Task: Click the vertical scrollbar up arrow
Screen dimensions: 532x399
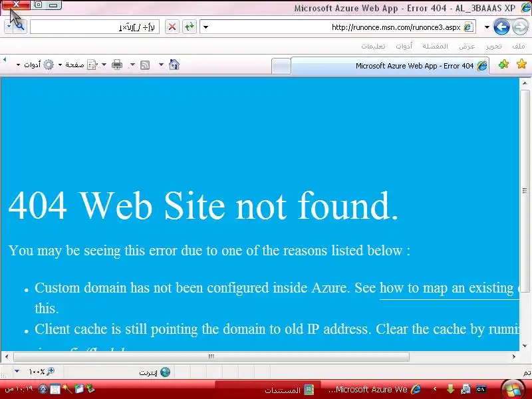Action: pyautogui.click(x=525, y=83)
